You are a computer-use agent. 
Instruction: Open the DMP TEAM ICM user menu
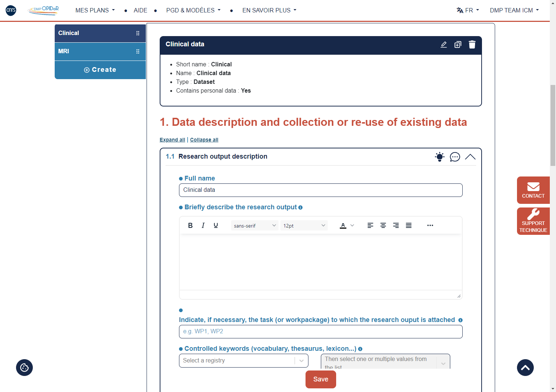coord(514,10)
